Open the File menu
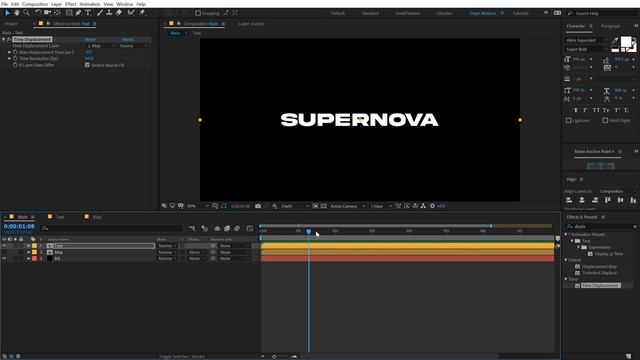Viewport: 640px width, 360px height. pos(4,4)
